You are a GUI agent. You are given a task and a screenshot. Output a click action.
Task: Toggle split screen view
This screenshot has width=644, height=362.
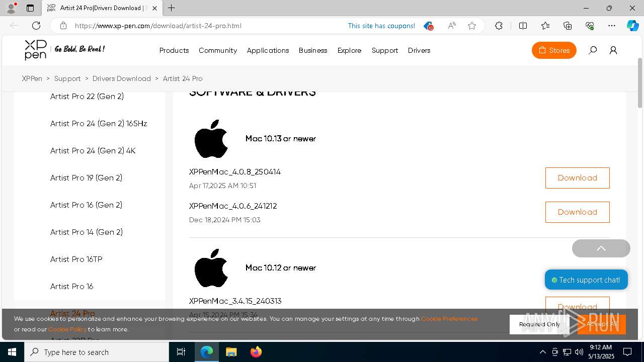tap(523, 26)
